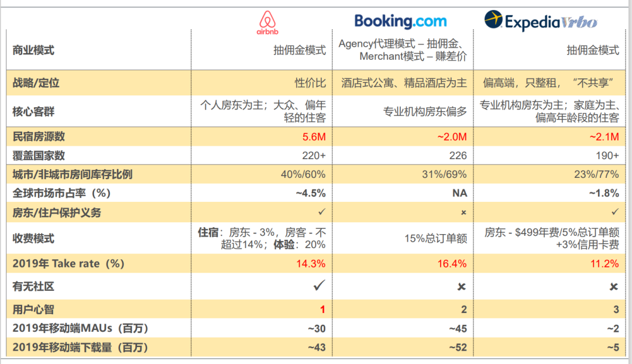
Task: Select the 商业模式 row label
Action: click(x=33, y=50)
